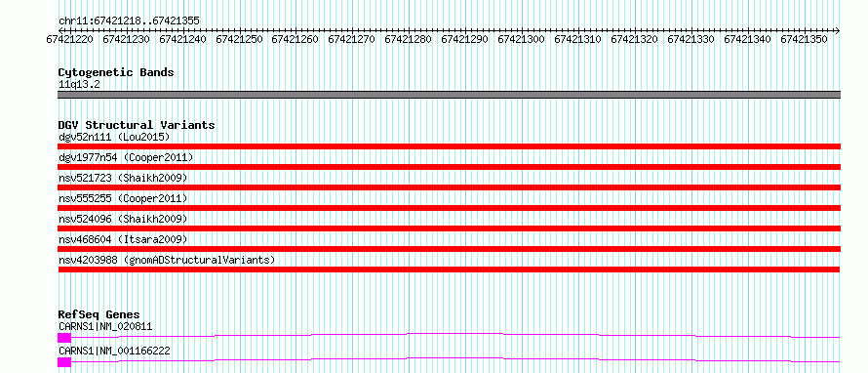Click the magenta exon block of NM_020811
868x373 pixels.
click(64, 338)
